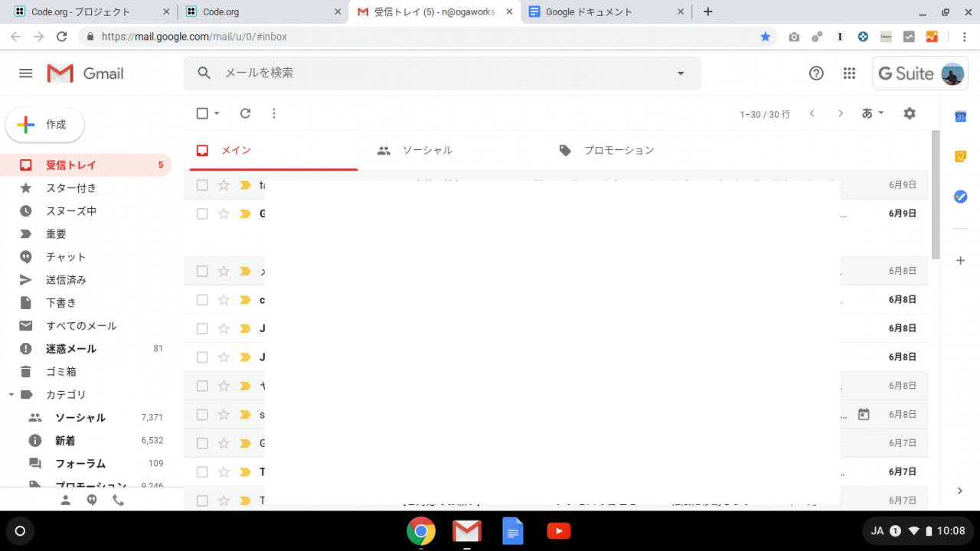Image resolution: width=980 pixels, height=551 pixels.
Task: Bookmark this page star icon
Action: pyautogui.click(x=765, y=37)
